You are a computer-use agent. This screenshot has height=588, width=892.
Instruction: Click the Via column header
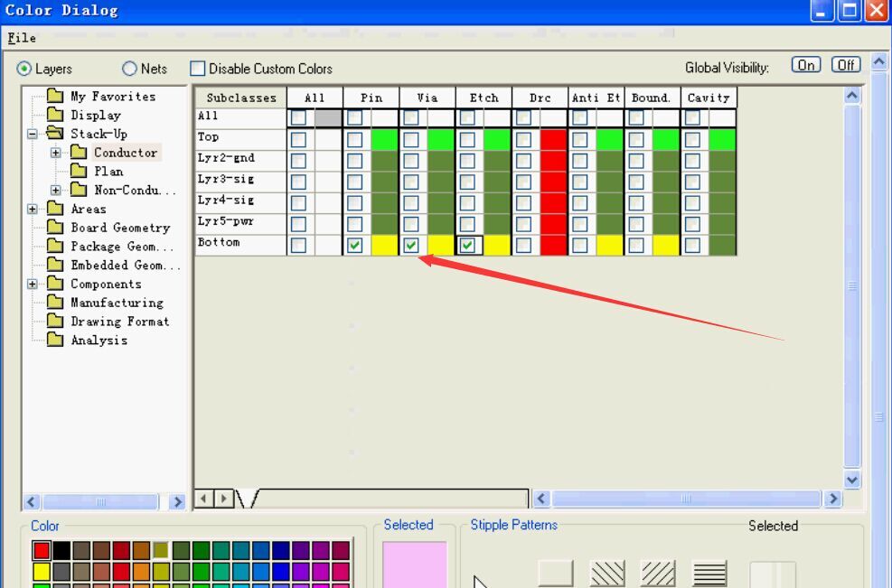[427, 98]
